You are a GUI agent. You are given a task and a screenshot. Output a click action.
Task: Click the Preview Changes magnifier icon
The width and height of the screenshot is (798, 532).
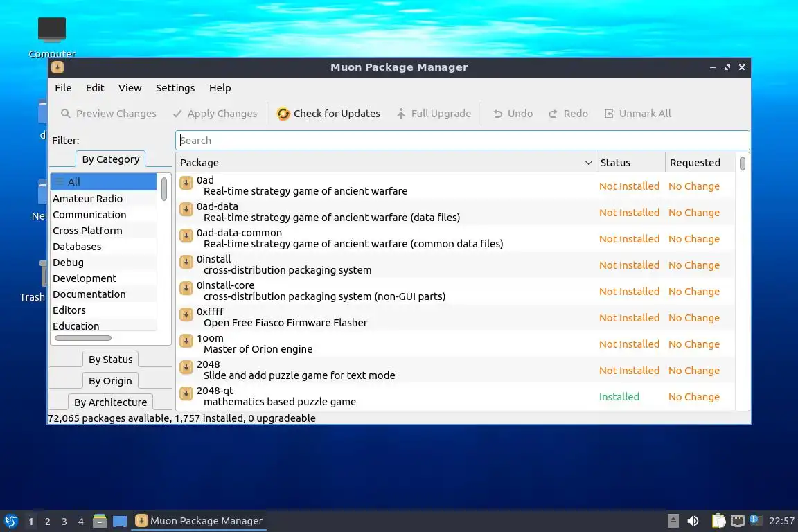[66, 114]
